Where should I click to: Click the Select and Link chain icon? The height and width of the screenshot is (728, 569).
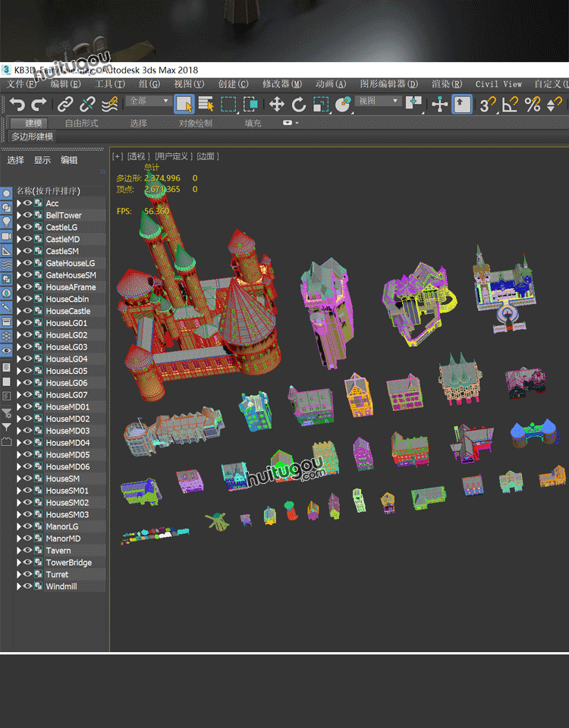coord(66,104)
